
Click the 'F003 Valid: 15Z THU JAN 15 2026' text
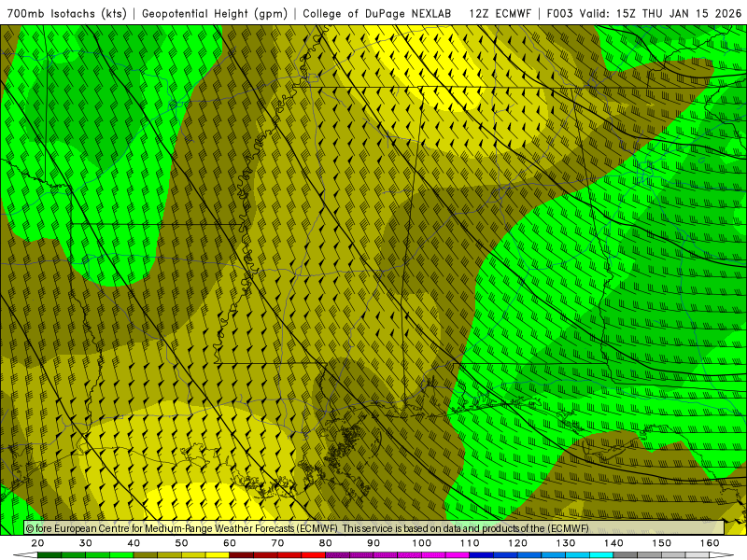tap(644, 13)
